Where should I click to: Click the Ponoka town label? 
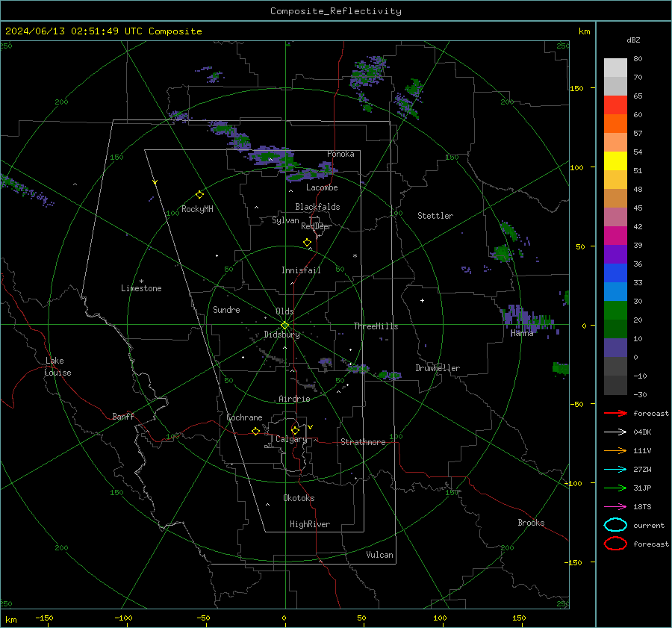tap(340, 154)
